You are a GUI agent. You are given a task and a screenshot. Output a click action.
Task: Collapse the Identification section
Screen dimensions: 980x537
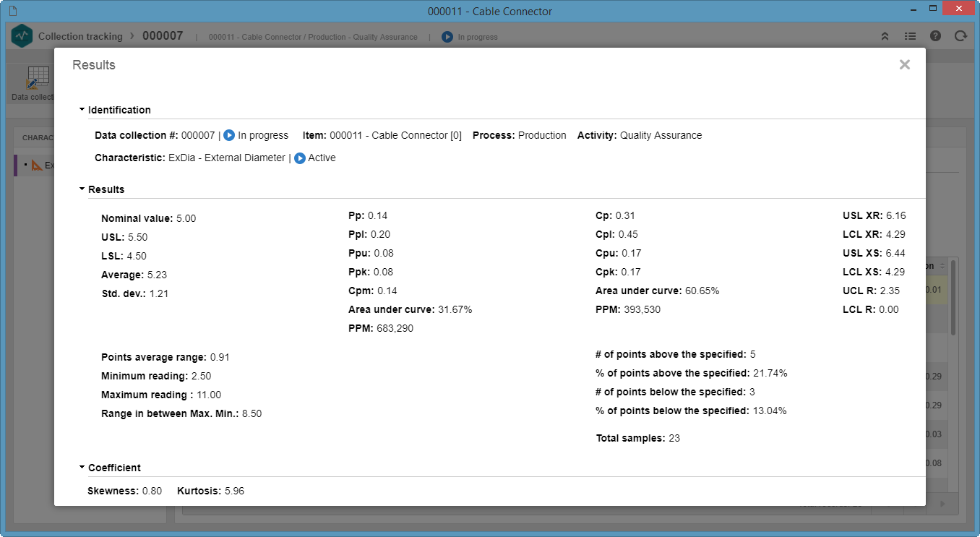82,110
